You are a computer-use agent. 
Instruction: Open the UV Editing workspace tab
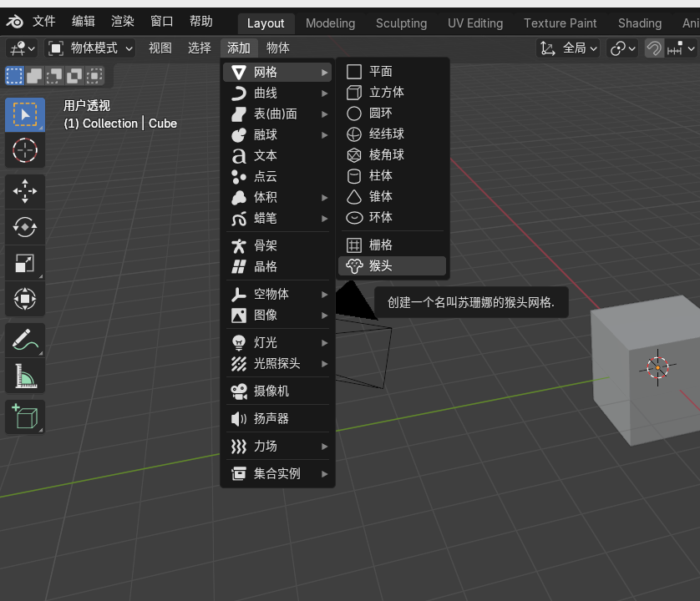pyautogui.click(x=475, y=23)
